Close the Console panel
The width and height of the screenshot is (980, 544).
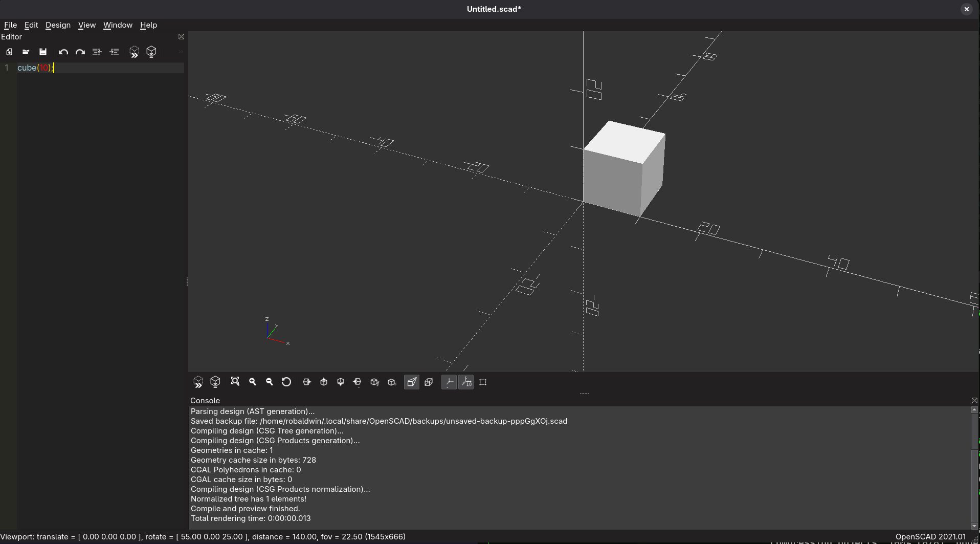tap(974, 400)
